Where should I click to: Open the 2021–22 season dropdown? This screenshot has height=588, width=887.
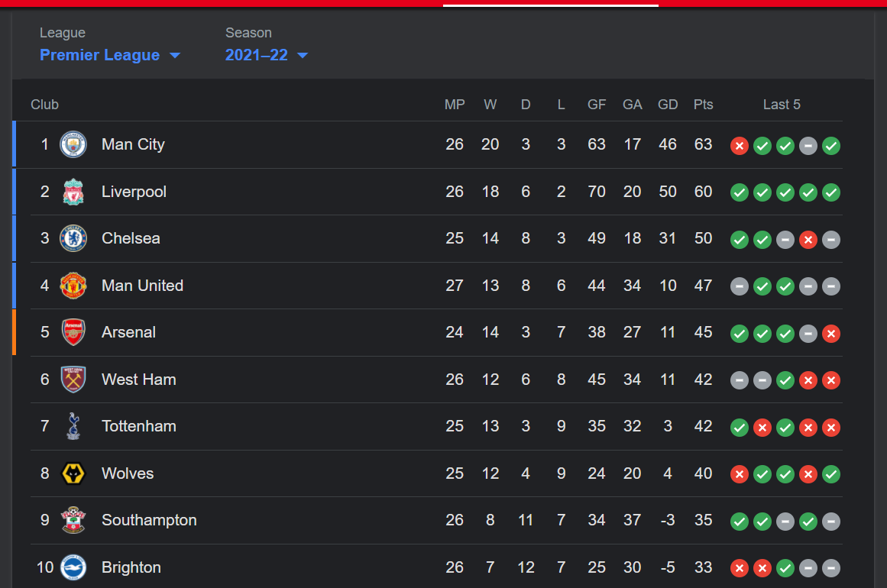(x=267, y=55)
